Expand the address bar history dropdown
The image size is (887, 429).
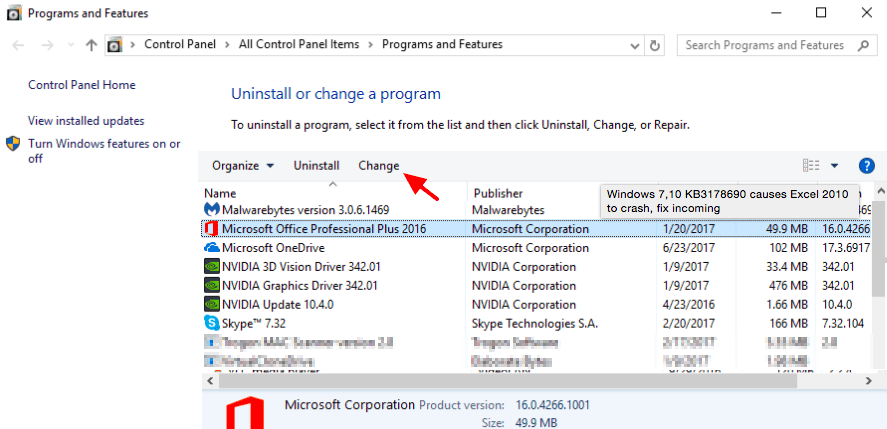coord(635,45)
